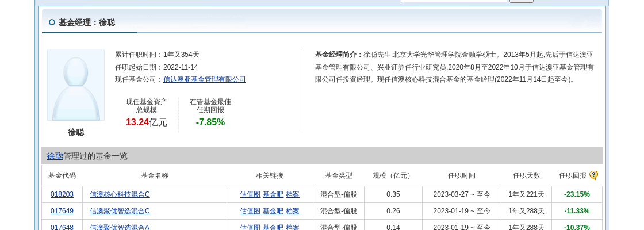Image resolution: width=644 pixels, height=230 pixels.
Task: Open 信澳核心科技混合C fund page
Action: (120, 194)
